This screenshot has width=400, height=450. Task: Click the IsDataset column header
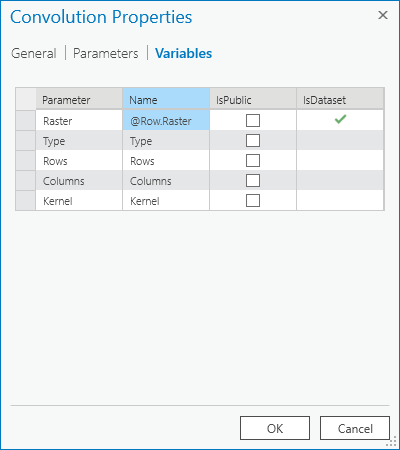click(x=340, y=99)
